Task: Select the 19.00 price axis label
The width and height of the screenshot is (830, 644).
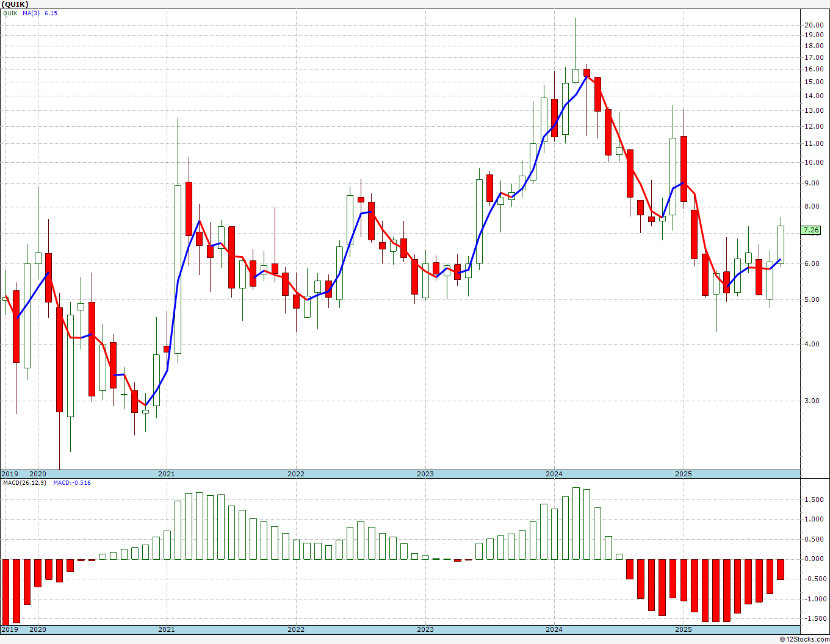Action: click(814, 35)
